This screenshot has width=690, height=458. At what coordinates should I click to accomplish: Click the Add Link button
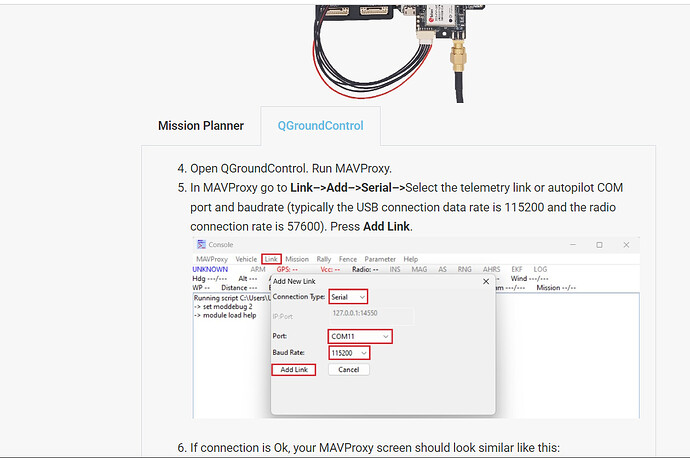tap(294, 370)
